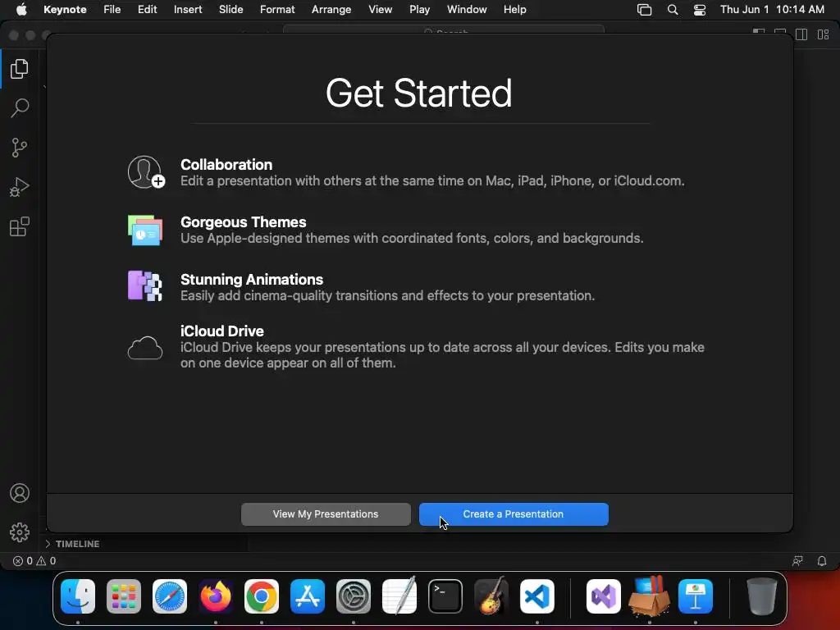
Task: Open the Search view in VS Code activity bar
Action: click(x=20, y=107)
